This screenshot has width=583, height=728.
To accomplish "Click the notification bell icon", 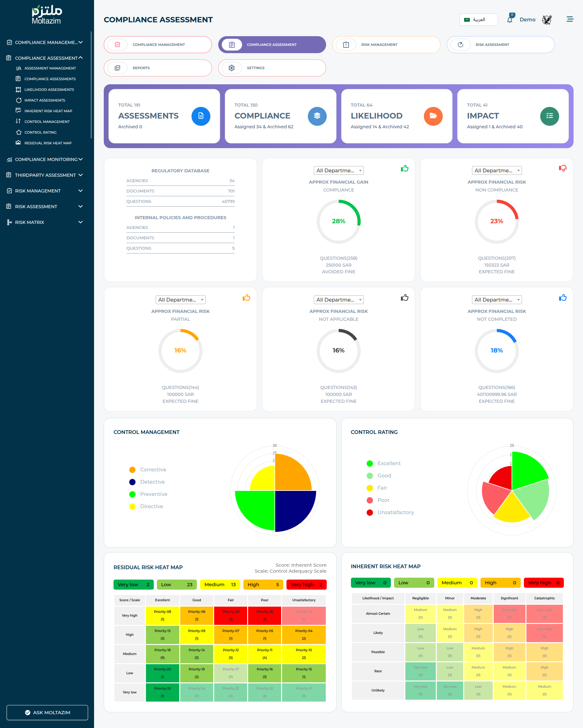I will (x=509, y=19).
